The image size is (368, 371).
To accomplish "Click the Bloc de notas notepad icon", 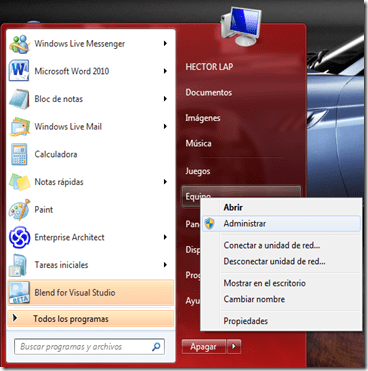I will click(19, 99).
